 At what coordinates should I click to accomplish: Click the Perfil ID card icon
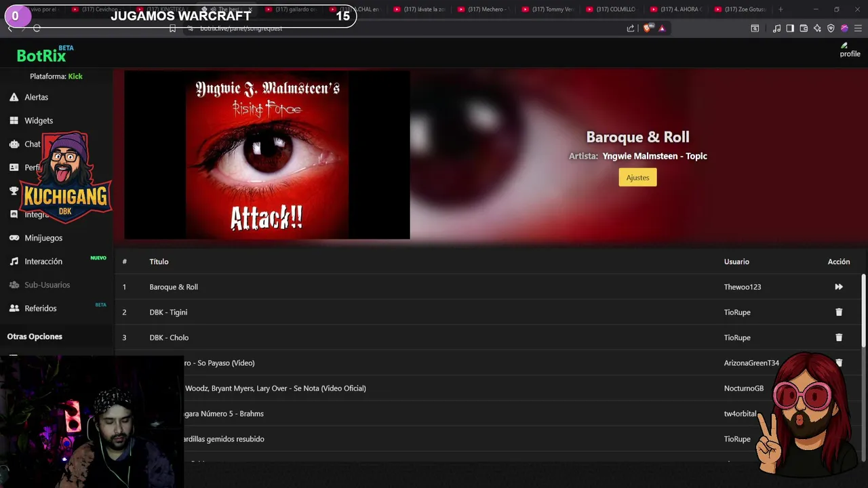[x=14, y=167]
